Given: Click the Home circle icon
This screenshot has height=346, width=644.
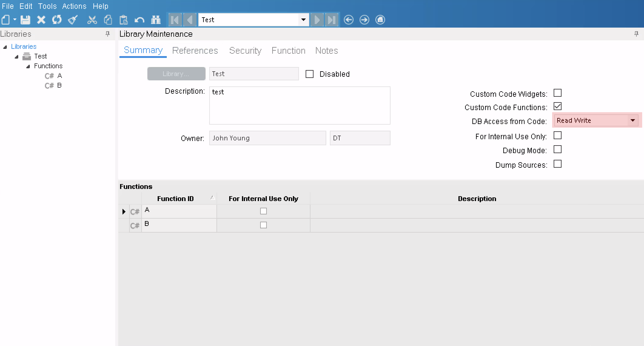Looking at the screenshot, I should click(380, 20).
